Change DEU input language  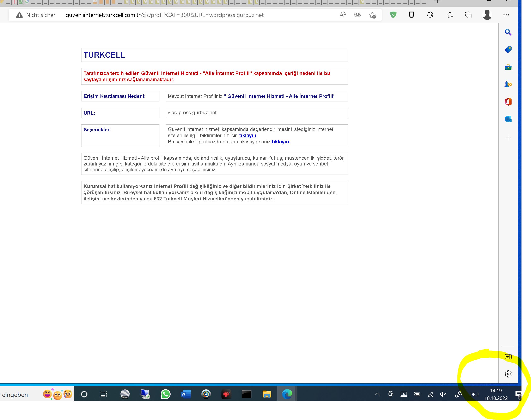pyautogui.click(x=474, y=394)
